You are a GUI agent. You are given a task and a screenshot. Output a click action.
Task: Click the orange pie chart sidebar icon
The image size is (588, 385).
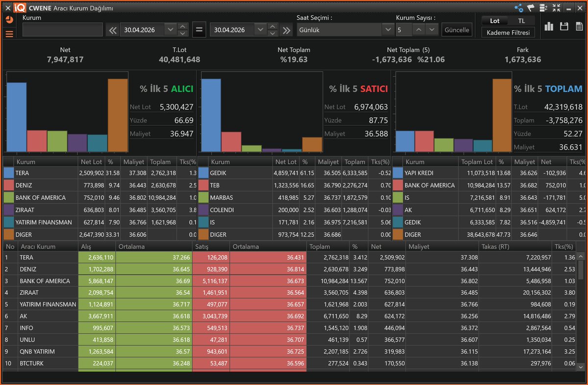tap(9, 20)
